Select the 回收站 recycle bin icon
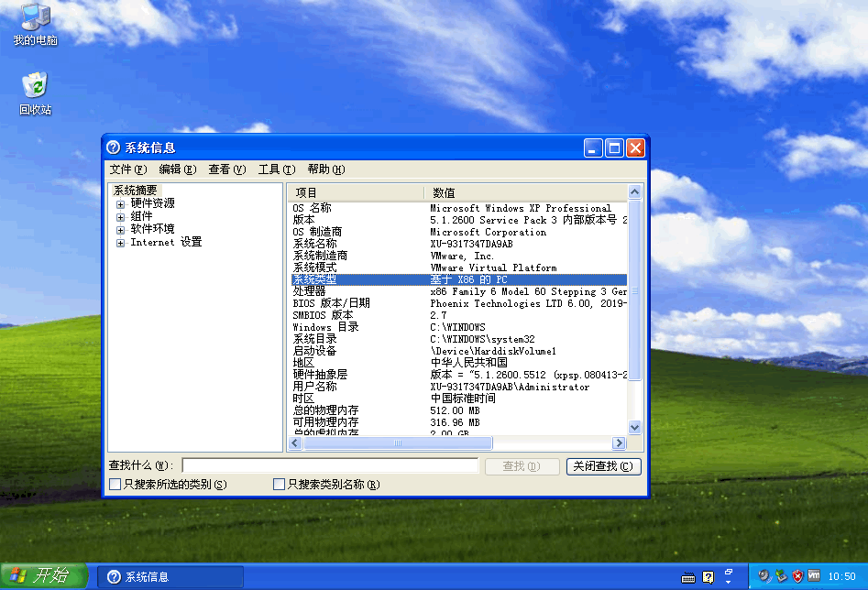The height and width of the screenshot is (590, 868). pos(36,93)
